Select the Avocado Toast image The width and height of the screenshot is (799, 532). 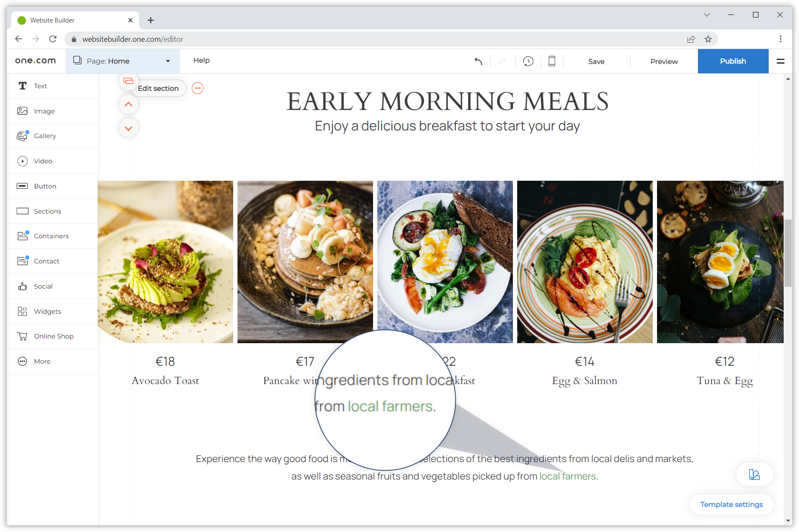point(165,262)
